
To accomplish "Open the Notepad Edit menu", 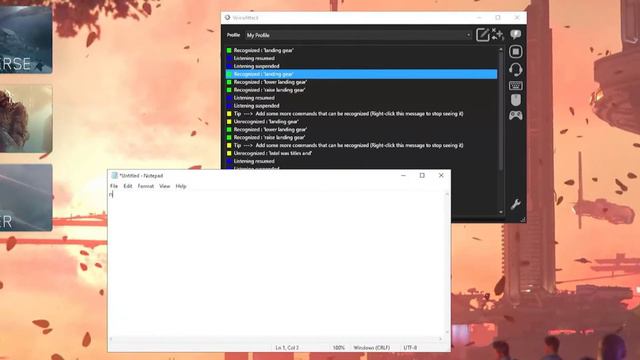I will pyautogui.click(x=128, y=186).
